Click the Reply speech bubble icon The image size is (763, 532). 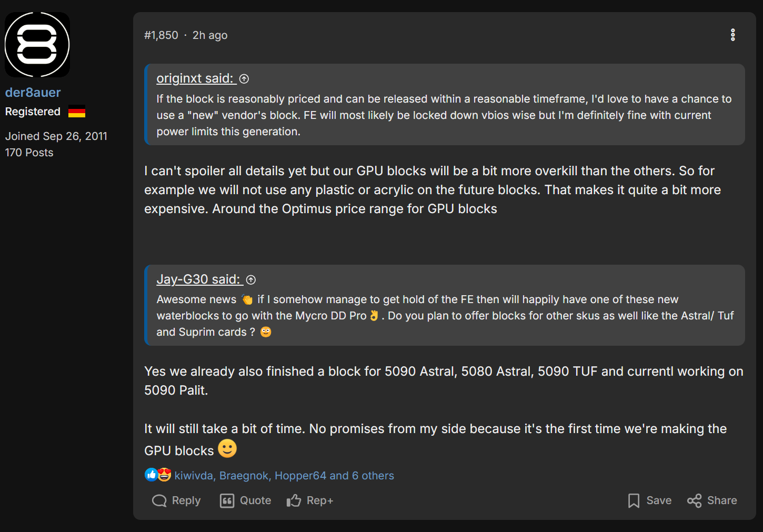(x=159, y=500)
